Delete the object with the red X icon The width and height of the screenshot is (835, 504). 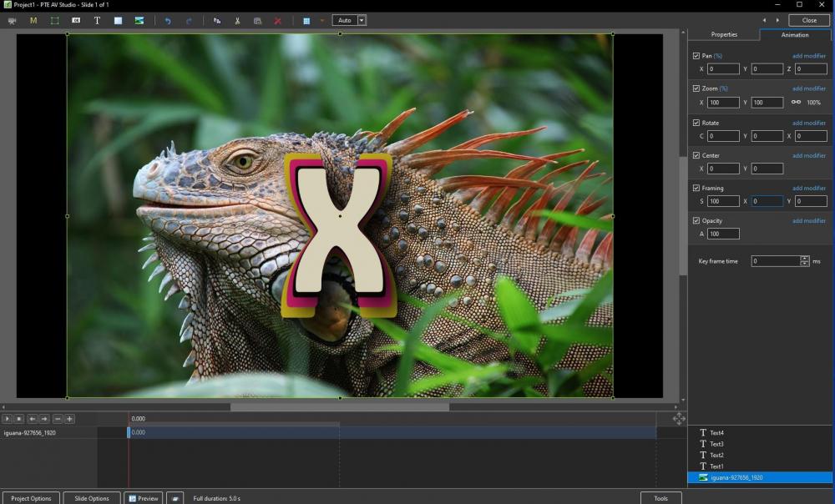(278, 20)
